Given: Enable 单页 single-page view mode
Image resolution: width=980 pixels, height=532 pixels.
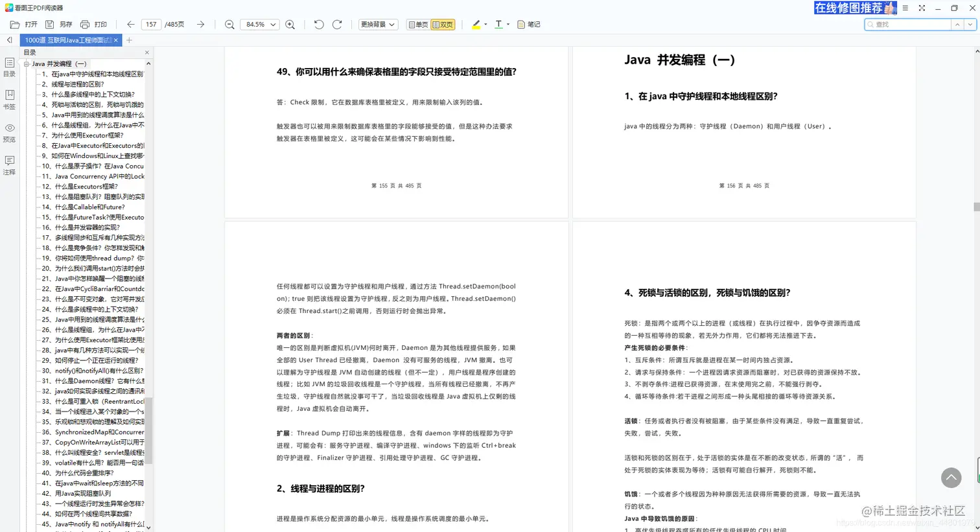Looking at the screenshot, I should (419, 24).
